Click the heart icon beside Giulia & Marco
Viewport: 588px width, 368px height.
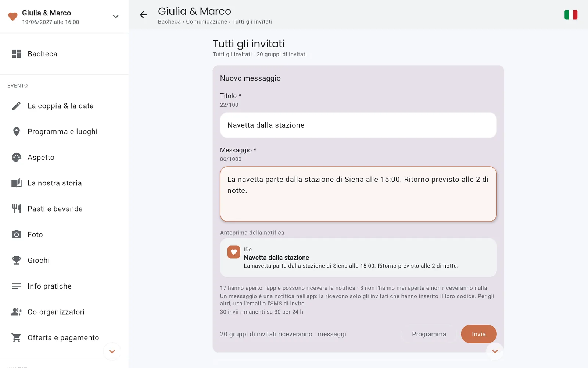pos(13,17)
